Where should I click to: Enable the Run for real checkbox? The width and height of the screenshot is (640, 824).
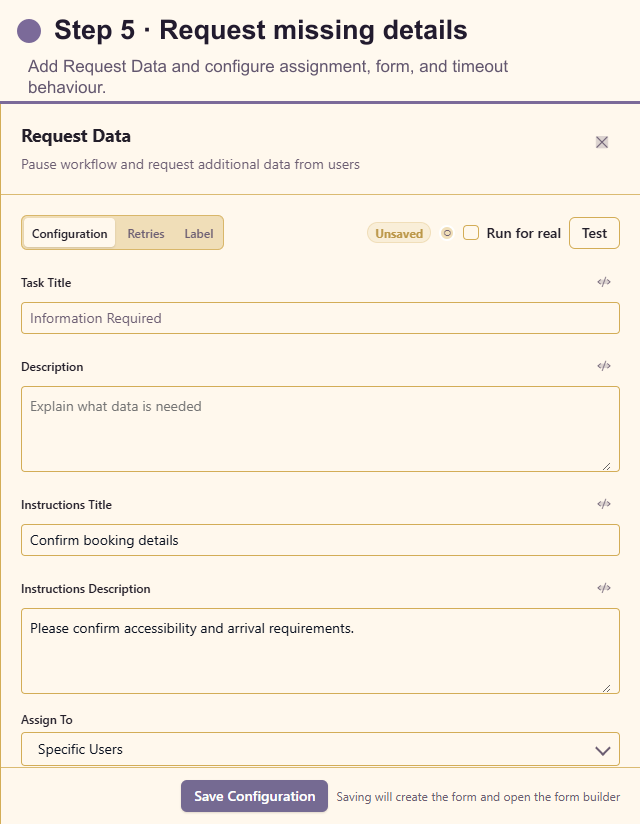(x=471, y=233)
